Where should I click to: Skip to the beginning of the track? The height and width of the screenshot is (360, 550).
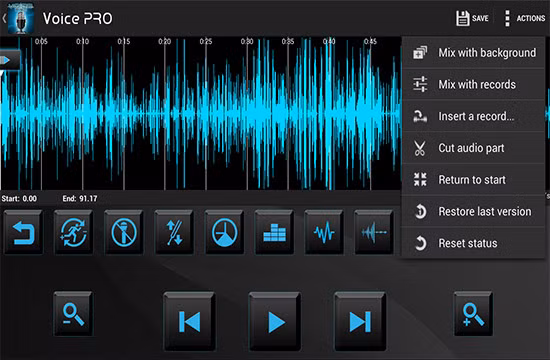click(189, 321)
